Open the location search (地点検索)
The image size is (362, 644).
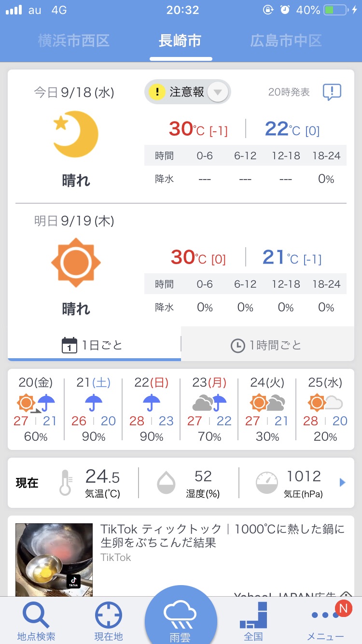pos(36,620)
